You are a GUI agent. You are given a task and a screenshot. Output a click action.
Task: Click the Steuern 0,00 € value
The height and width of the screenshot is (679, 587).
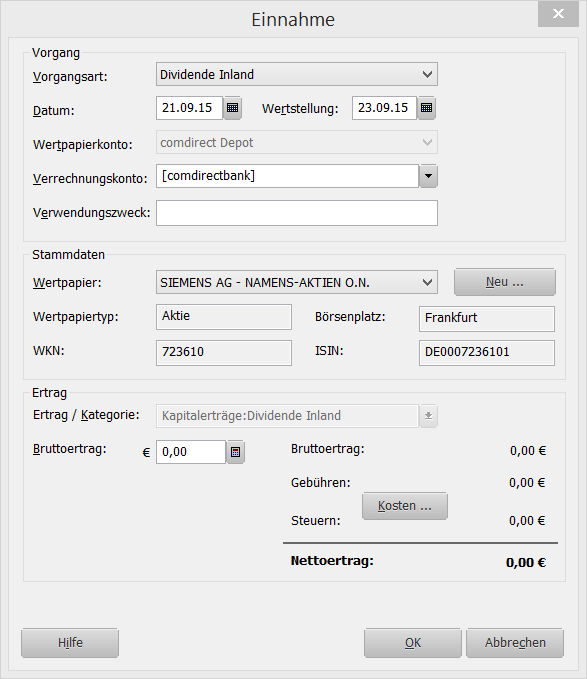pyautogui.click(x=527, y=521)
